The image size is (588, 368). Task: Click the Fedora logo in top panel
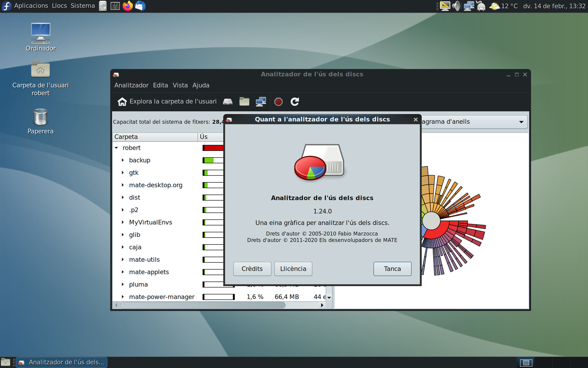(6, 6)
